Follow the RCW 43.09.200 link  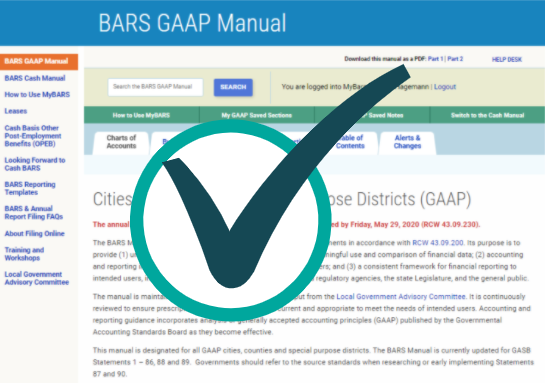pos(438,243)
